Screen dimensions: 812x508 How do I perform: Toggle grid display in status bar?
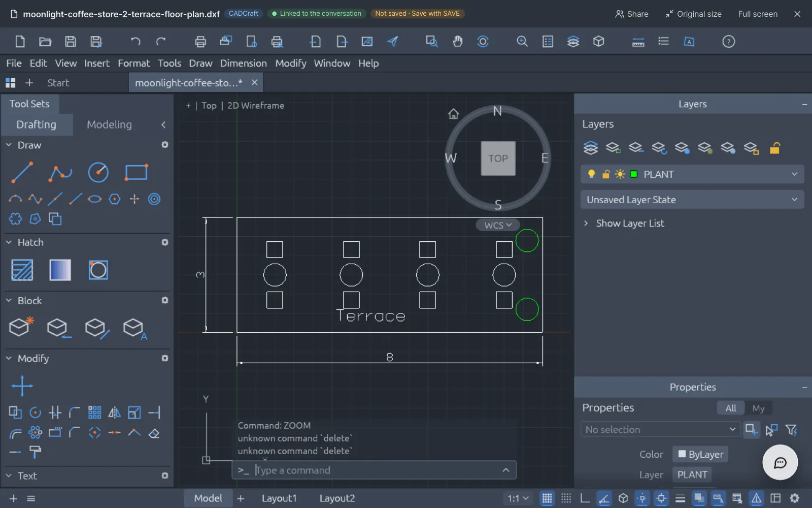tap(547, 498)
